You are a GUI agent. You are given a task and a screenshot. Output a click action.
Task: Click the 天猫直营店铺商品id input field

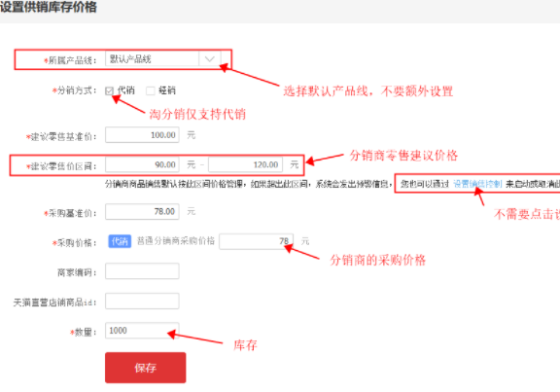click(x=142, y=302)
